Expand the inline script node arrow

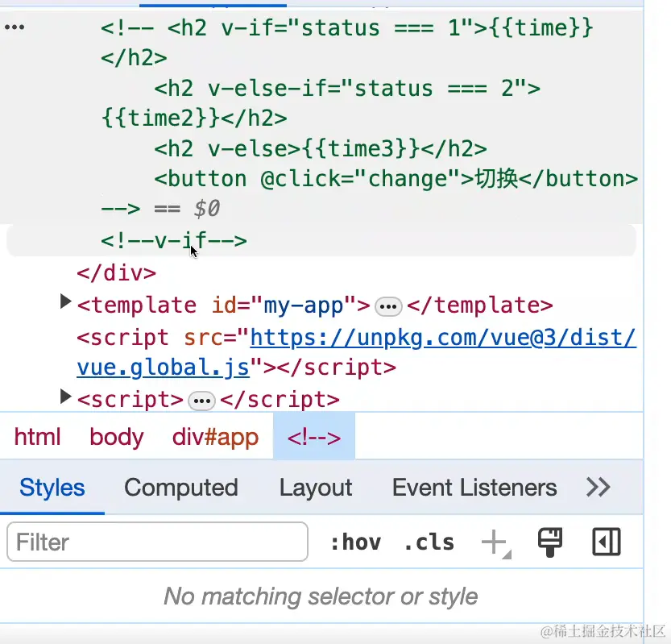pyautogui.click(x=66, y=396)
